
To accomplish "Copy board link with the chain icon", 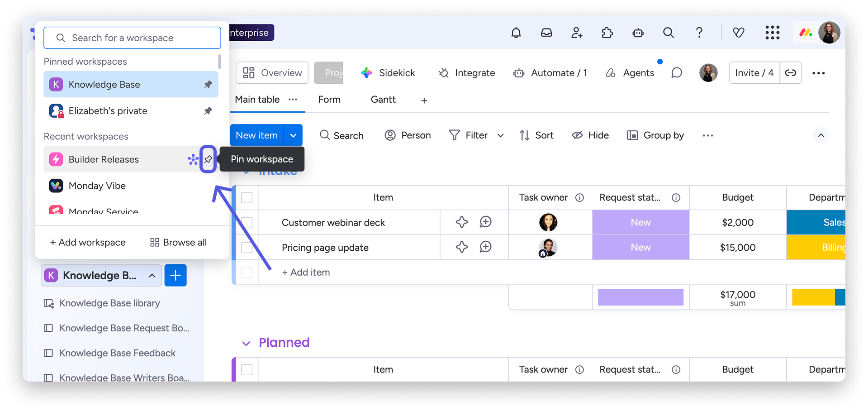I will (x=790, y=73).
